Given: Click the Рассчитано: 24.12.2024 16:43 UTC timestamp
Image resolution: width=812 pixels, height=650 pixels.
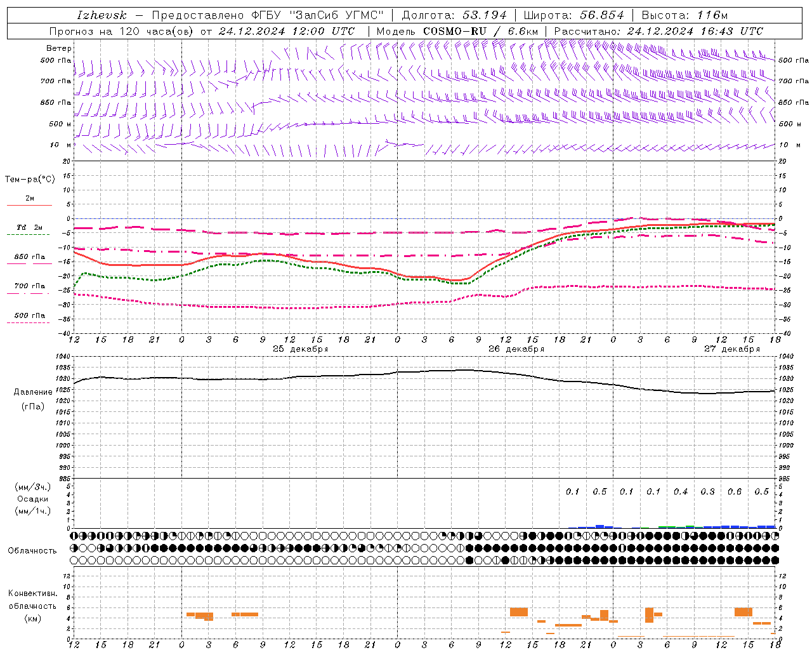Looking at the screenshot, I should pyautogui.click(x=658, y=31).
